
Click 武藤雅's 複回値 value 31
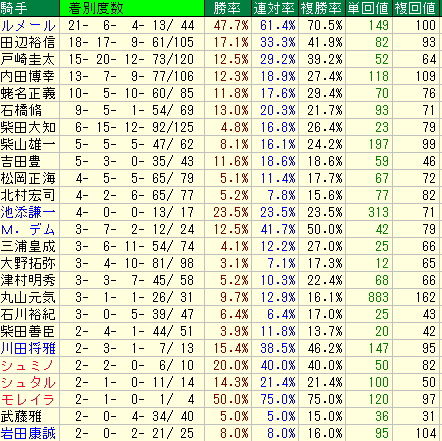[x=429, y=417]
